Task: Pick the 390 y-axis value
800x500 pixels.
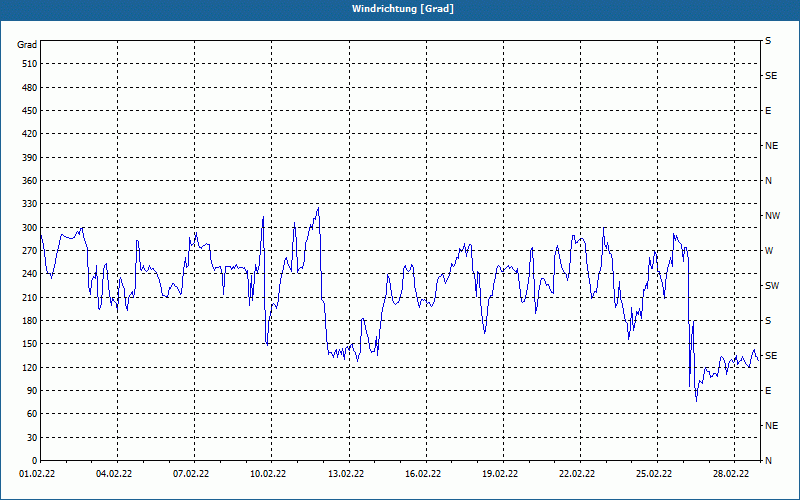Action: click(29, 158)
